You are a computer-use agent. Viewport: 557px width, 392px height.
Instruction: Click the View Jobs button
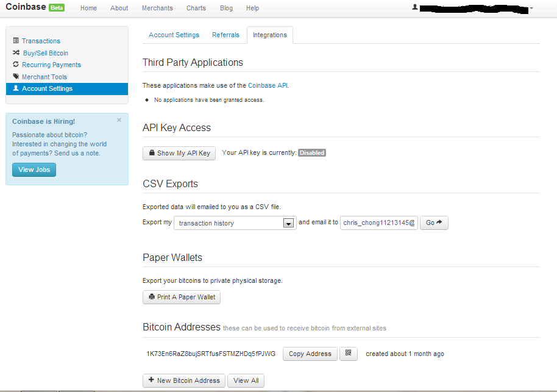click(34, 169)
